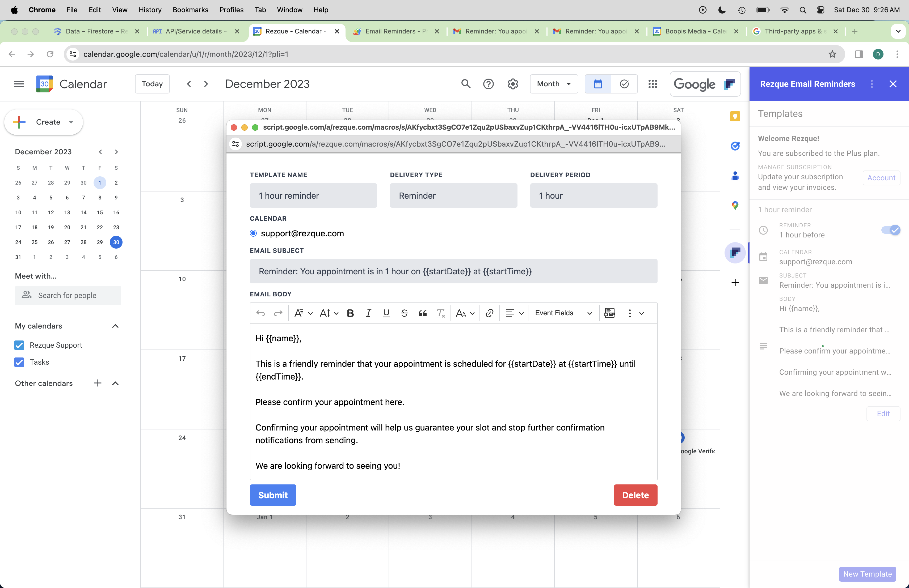Image resolution: width=909 pixels, height=588 pixels.
Task: Open Calendar settings gear menu
Action: pos(512,84)
